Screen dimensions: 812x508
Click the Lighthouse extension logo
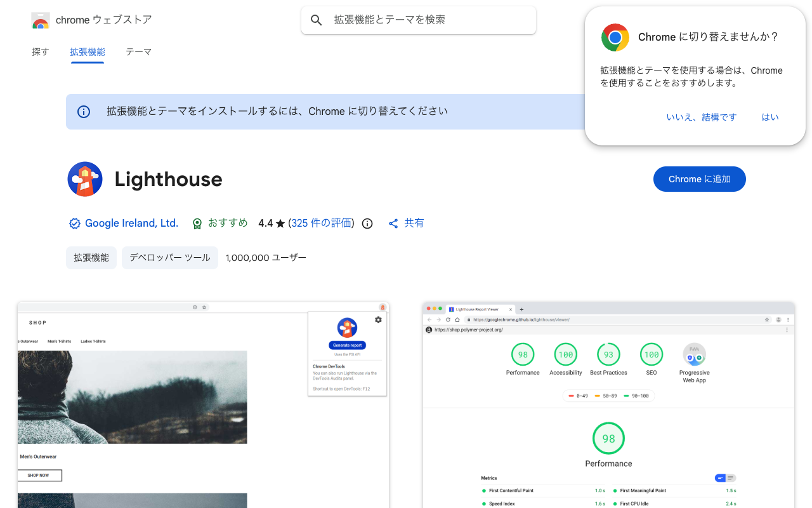85,178
